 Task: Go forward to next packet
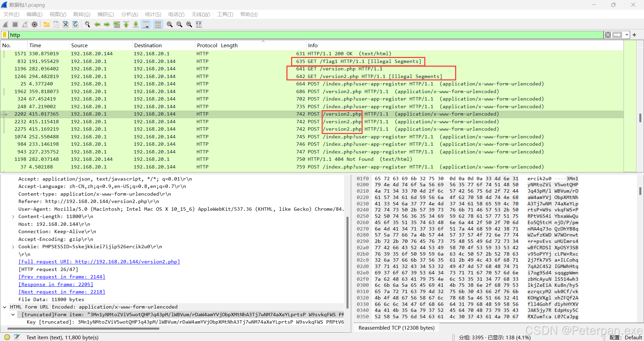click(x=107, y=24)
